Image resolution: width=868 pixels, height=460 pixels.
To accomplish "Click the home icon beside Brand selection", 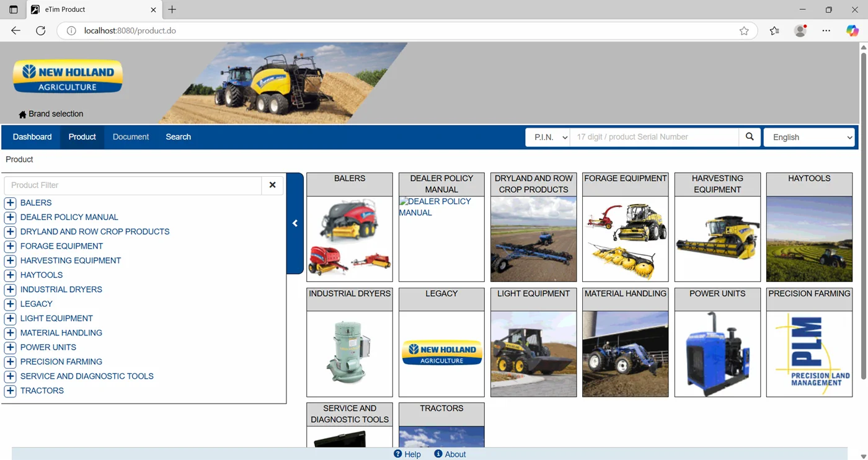I will [22, 114].
